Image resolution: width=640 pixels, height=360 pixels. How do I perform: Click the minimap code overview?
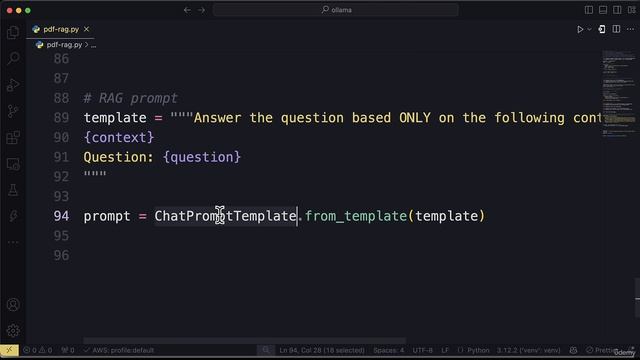point(618,94)
